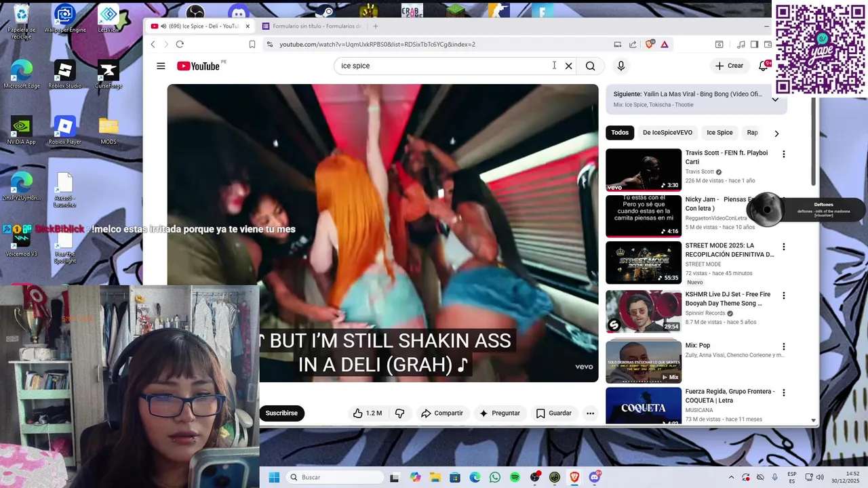Dislike the Ice Spice video
Screen dimensions: 868x488
[x=399, y=413]
